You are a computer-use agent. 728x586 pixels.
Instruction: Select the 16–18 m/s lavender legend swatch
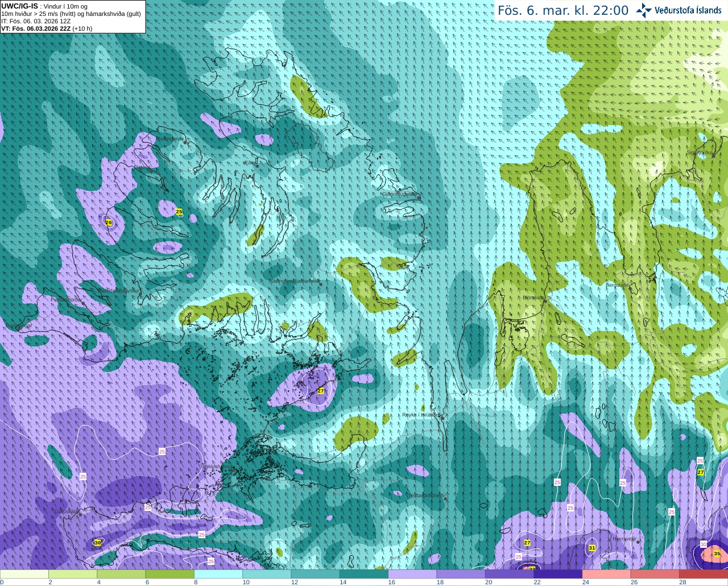tap(412, 574)
